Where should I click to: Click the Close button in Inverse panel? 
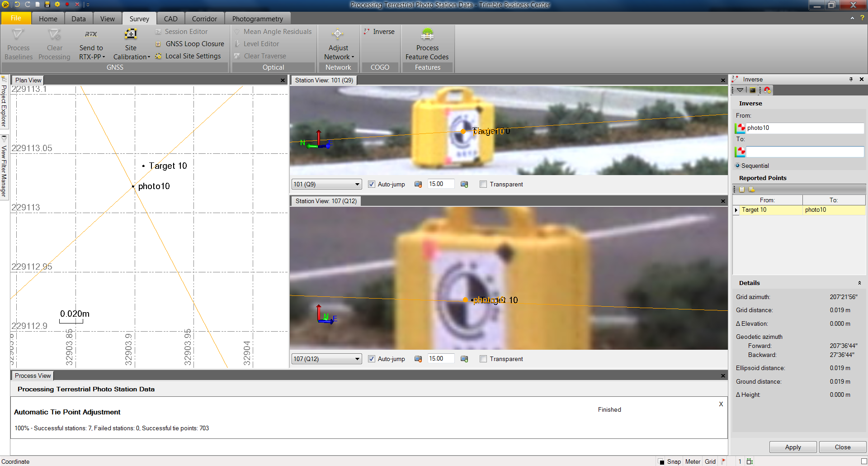(x=842, y=447)
